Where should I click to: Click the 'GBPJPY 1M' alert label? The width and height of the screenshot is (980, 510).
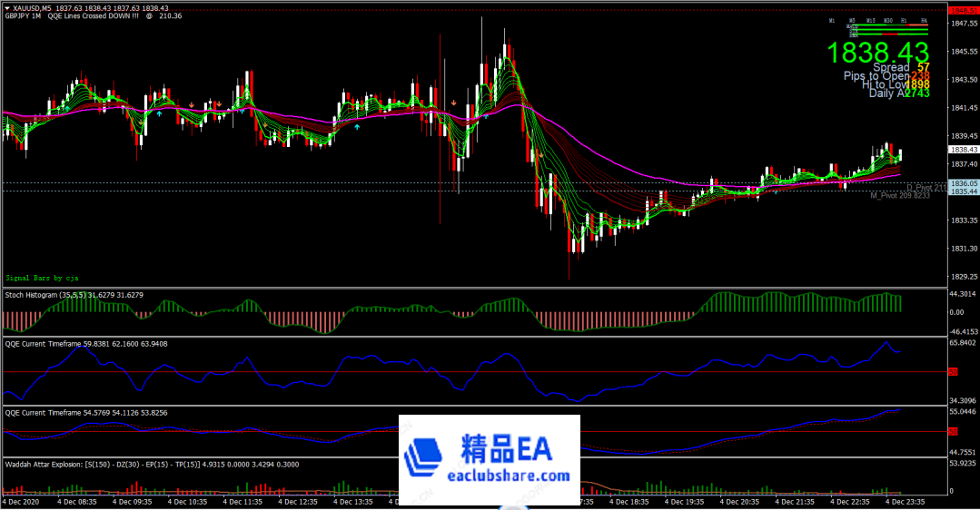(x=23, y=15)
